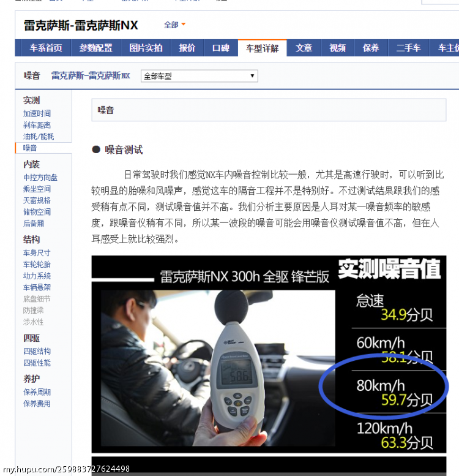Open 四驱结构 in the sidebar
This screenshot has height=476, width=459.
coord(37,351)
